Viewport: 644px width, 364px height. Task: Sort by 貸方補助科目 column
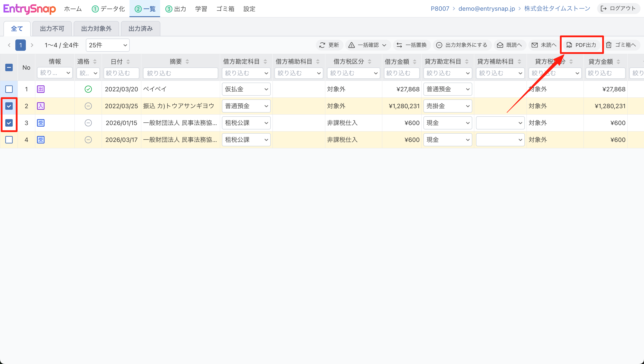pos(519,62)
